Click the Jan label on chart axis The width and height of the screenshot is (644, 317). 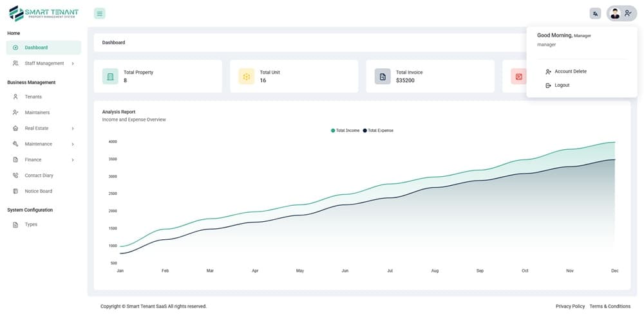[x=120, y=271]
